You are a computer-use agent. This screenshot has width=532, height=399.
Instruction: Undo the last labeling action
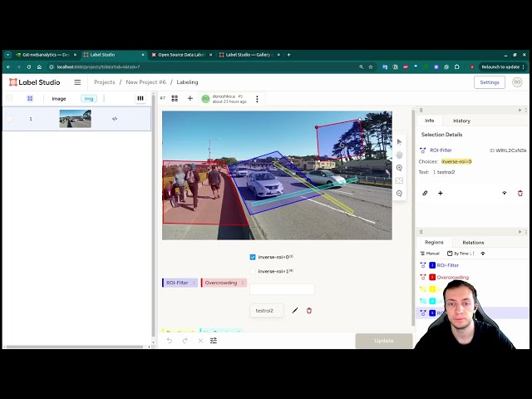[x=170, y=340]
